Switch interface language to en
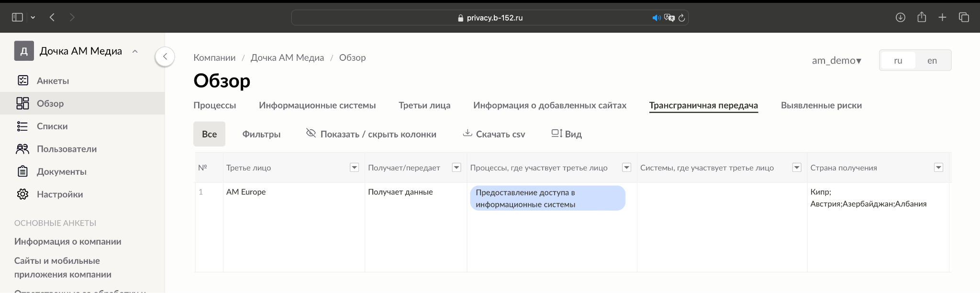Screen dimensions: 980x293 [932, 61]
